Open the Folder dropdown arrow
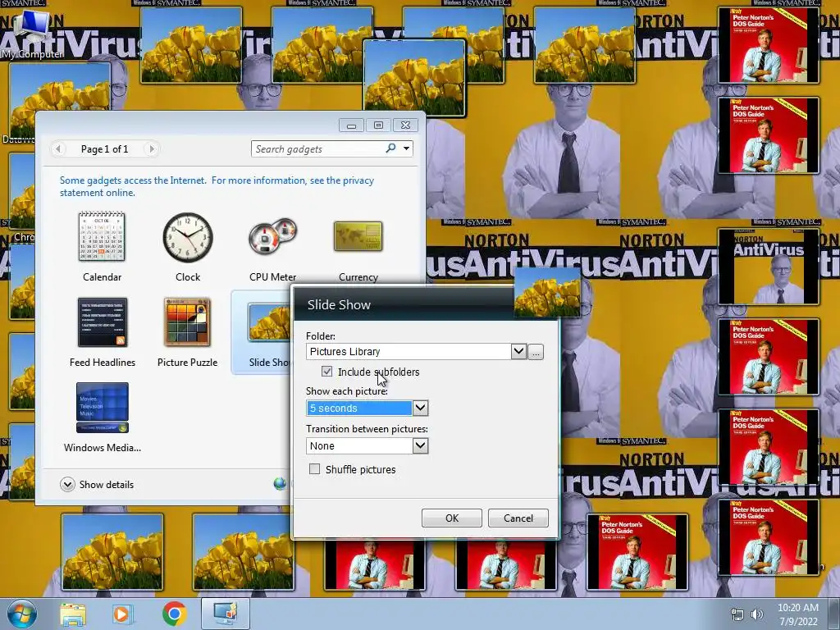The height and width of the screenshot is (630, 840). click(x=518, y=351)
